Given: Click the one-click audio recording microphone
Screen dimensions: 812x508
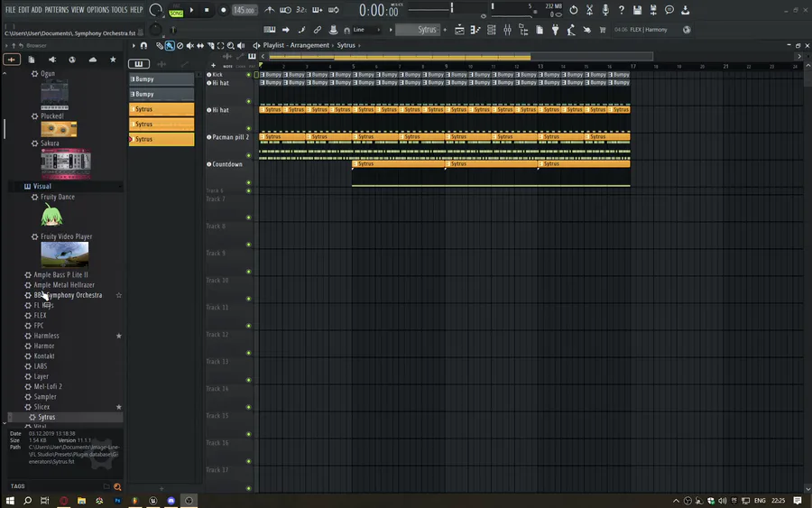Looking at the screenshot, I should pyautogui.click(x=605, y=10).
